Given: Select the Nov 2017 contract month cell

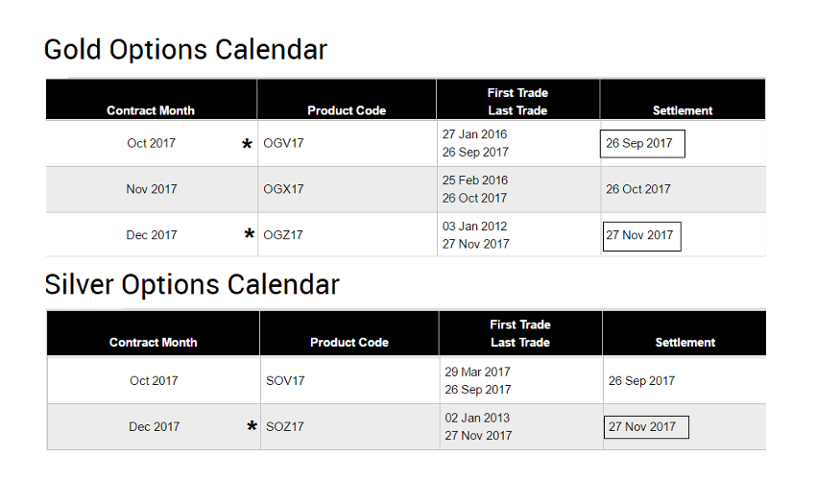Looking at the screenshot, I should 152,189.
